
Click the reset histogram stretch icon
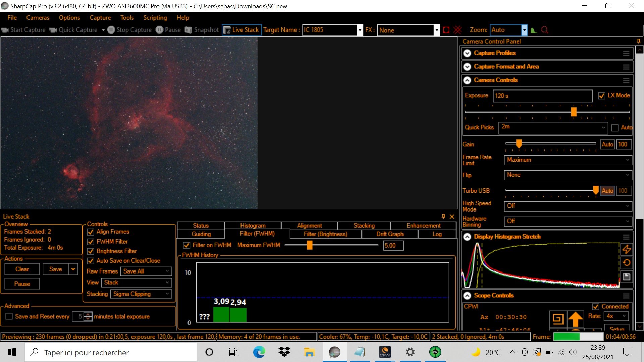click(x=626, y=263)
